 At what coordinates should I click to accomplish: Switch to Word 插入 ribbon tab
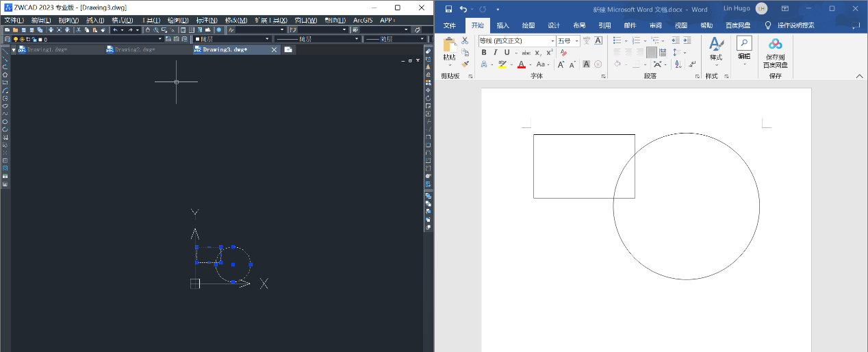(x=503, y=25)
